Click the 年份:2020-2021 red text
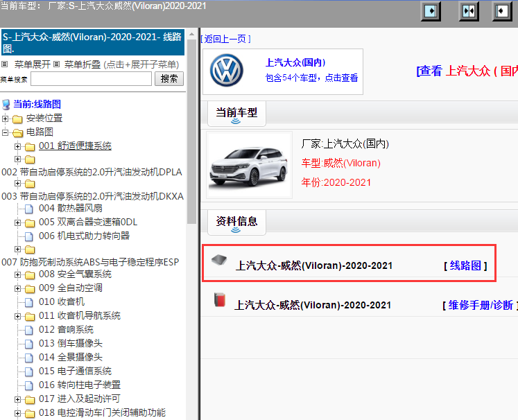The height and width of the screenshot is (420, 518). point(336,182)
